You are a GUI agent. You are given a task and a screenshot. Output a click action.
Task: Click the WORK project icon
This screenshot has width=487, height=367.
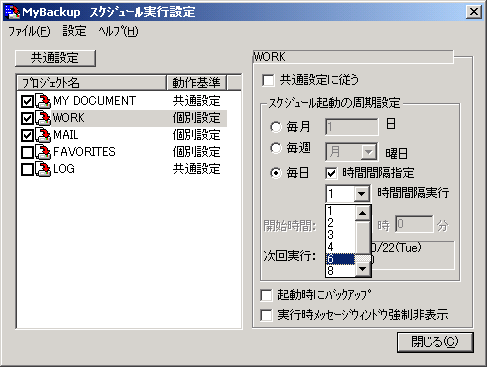point(43,118)
